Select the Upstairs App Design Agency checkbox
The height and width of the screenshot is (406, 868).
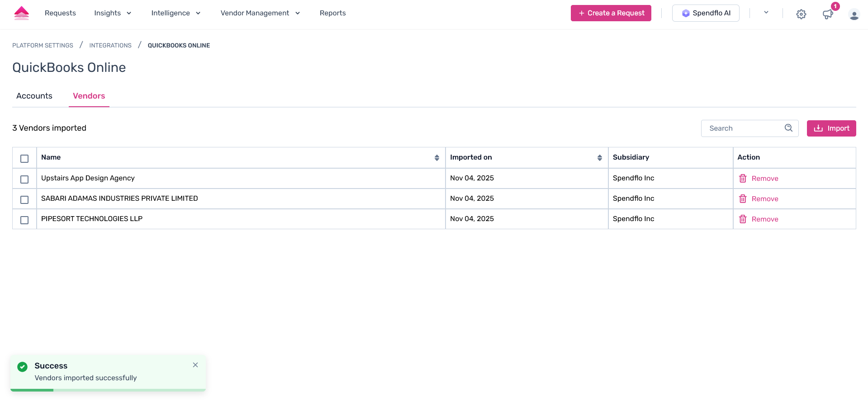(24, 179)
